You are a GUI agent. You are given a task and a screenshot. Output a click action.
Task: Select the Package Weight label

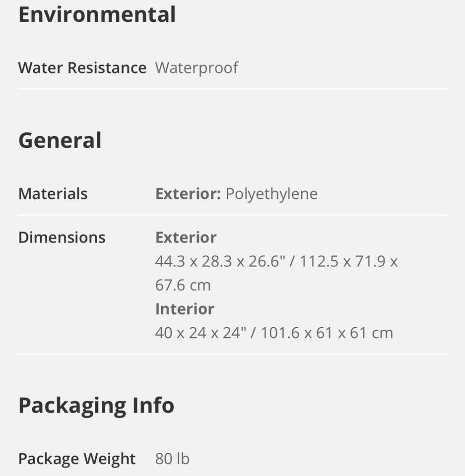click(76, 459)
